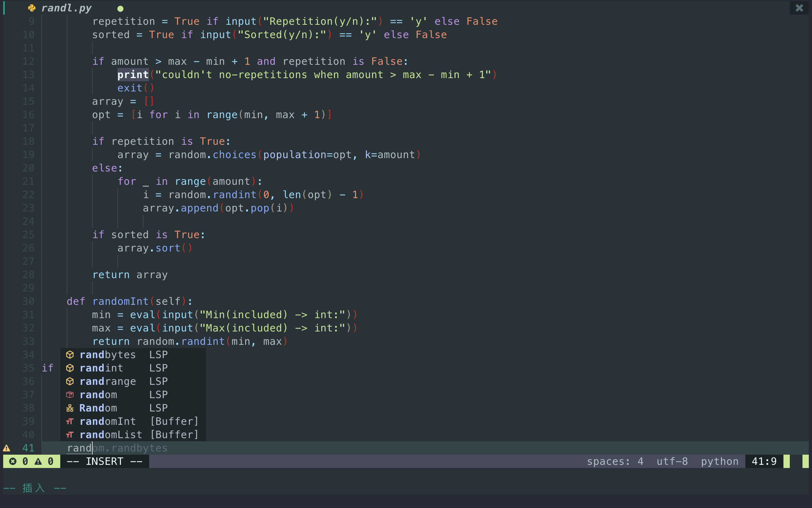812x508 pixels.
Task: Click 'array.sort()' call
Action: click(x=155, y=248)
